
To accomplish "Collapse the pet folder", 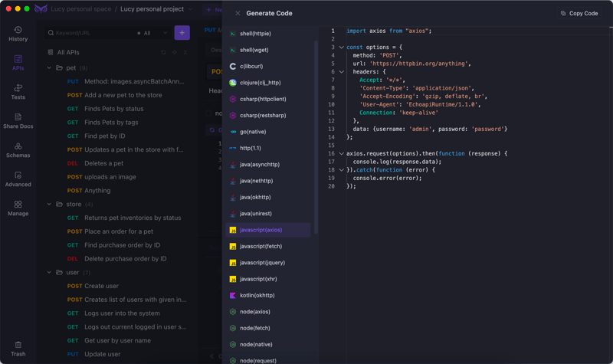I will (x=49, y=67).
